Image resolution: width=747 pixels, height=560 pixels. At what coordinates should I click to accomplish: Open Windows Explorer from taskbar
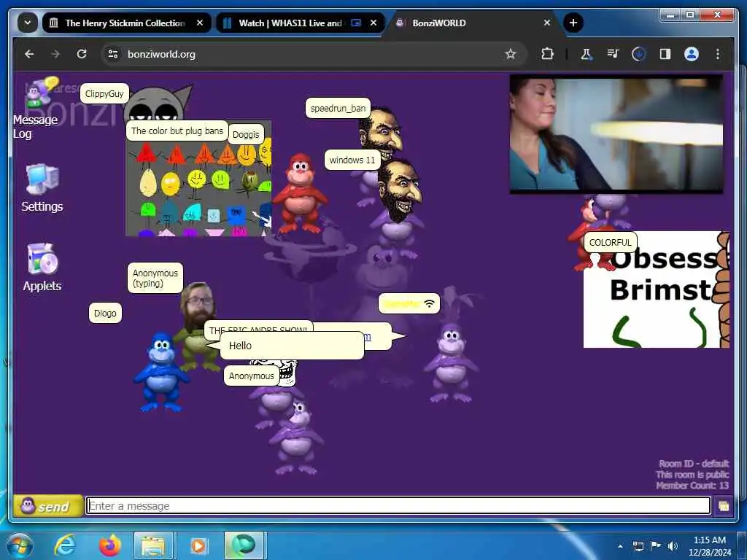(x=152, y=545)
